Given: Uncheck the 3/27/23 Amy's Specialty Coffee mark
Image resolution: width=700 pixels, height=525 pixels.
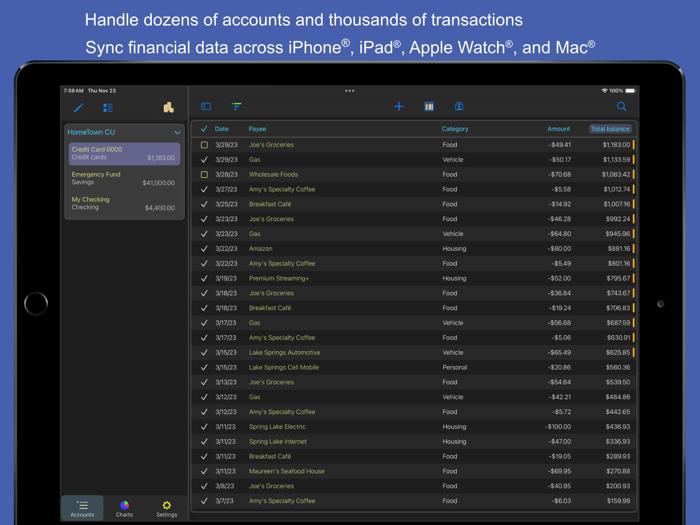Looking at the screenshot, I should (204, 189).
